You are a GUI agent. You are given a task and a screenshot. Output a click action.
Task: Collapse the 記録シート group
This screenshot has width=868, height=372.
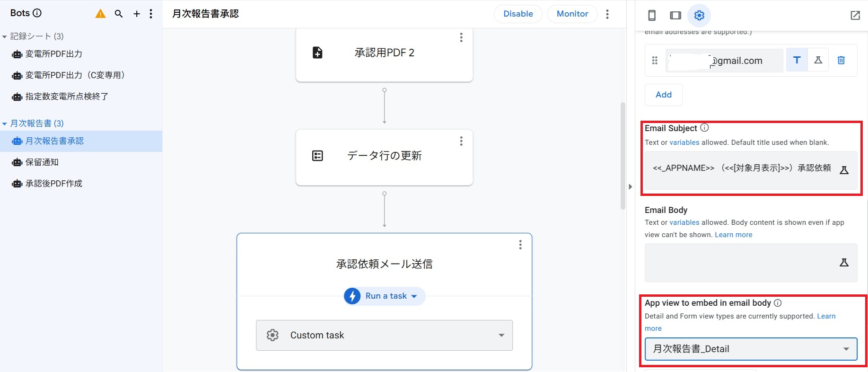(5, 36)
